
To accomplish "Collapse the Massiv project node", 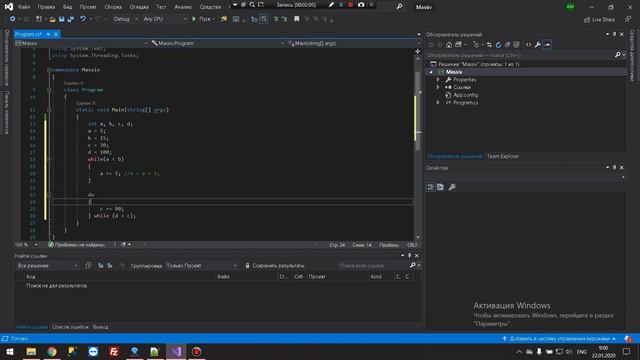I will point(431,72).
